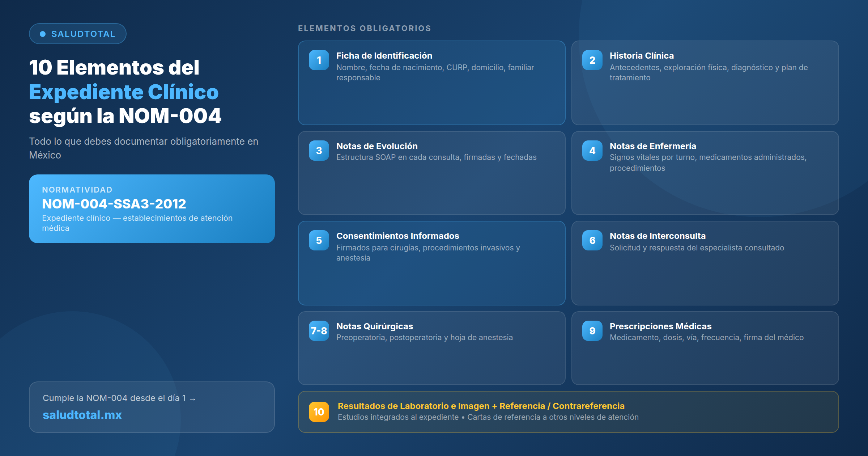Click the 7-8 badge on Notas Quirúrgicas

pyautogui.click(x=319, y=331)
